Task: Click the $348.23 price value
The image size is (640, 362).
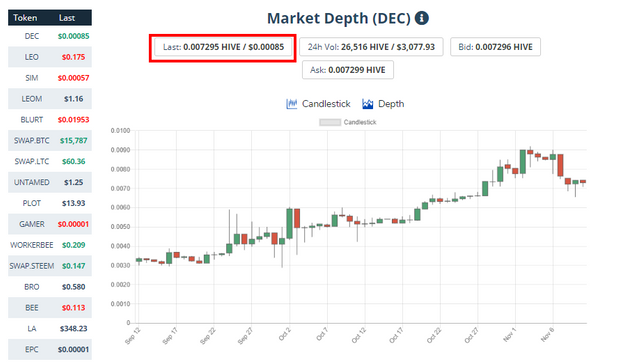Action: (73, 329)
